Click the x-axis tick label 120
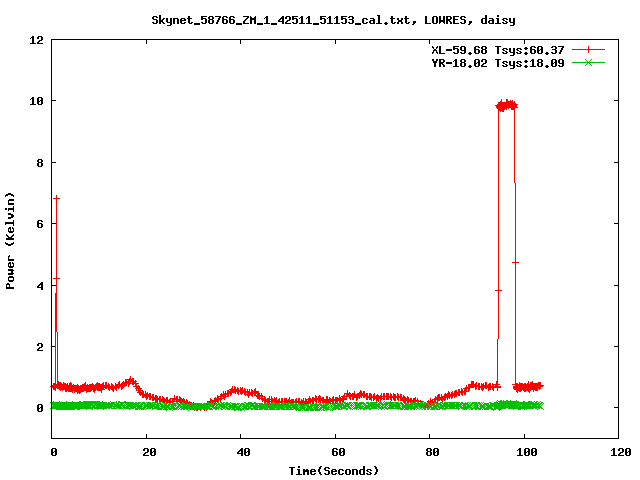 click(x=621, y=452)
